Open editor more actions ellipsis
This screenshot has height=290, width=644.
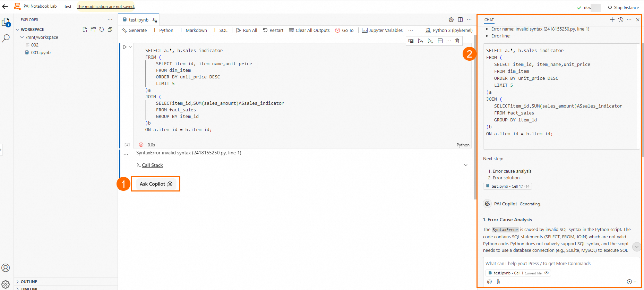(x=469, y=20)
